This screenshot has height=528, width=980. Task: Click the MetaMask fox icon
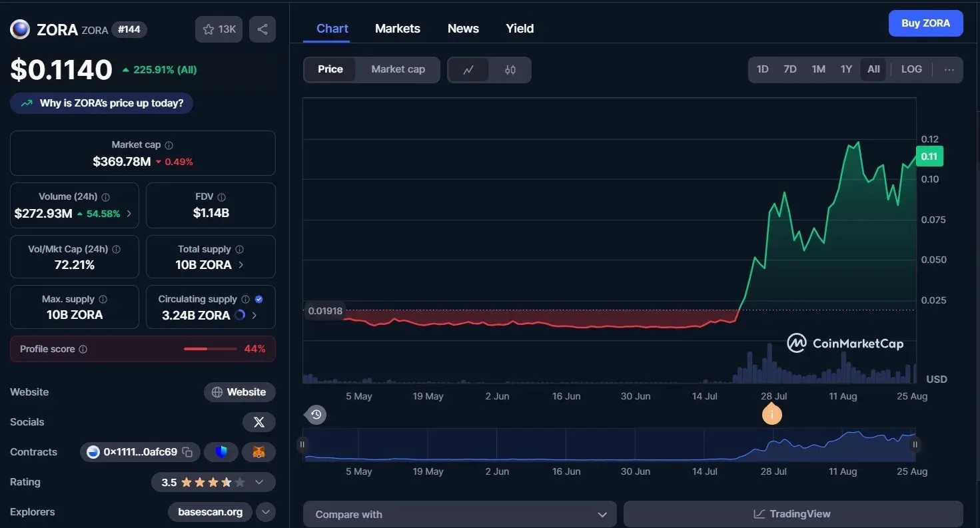[x=258, y=452]
